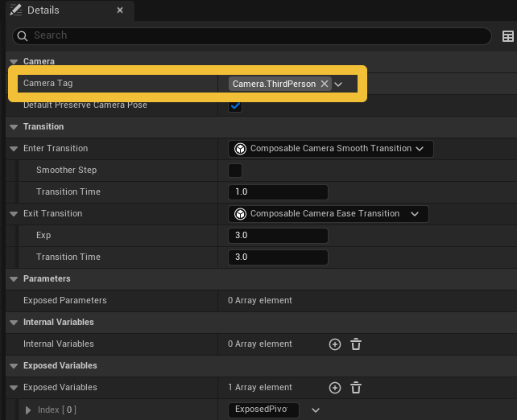Edit the Exp value field
517x420 pixels.
(278, 236)
